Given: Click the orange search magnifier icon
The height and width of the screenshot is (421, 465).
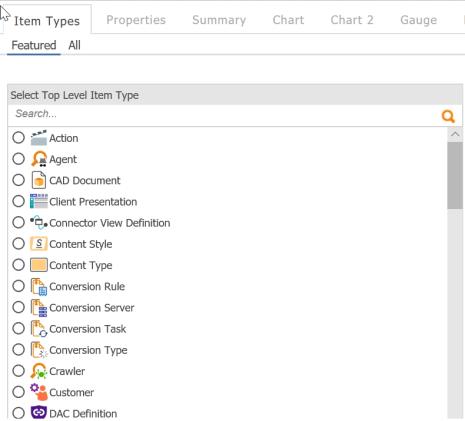Looking at the screenshot, I should pos(448,116).
